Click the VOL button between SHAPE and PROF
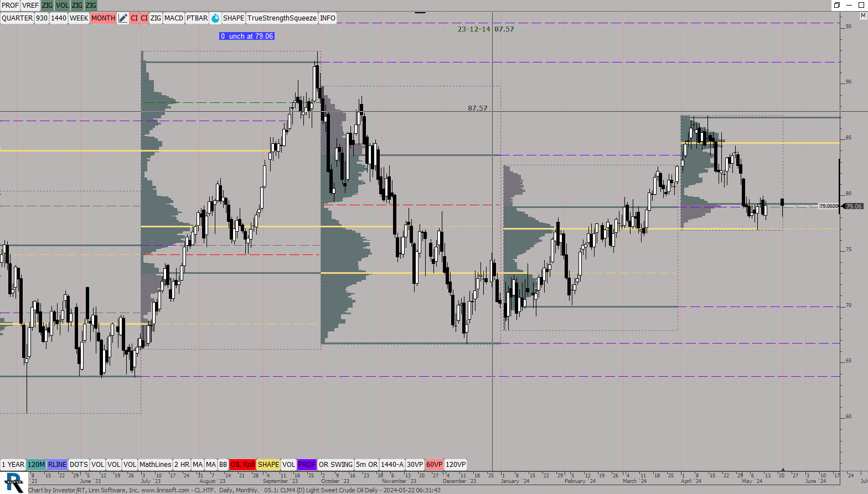Viewport: 868px width, 494px height. click(288, 465)
